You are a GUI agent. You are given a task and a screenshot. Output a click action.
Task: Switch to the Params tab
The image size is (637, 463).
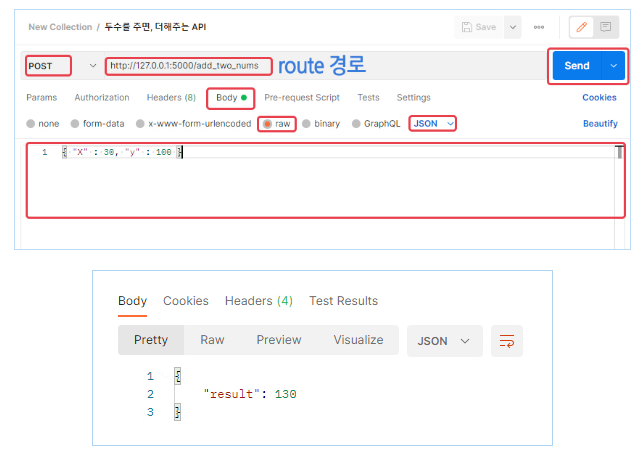point(41,97)
